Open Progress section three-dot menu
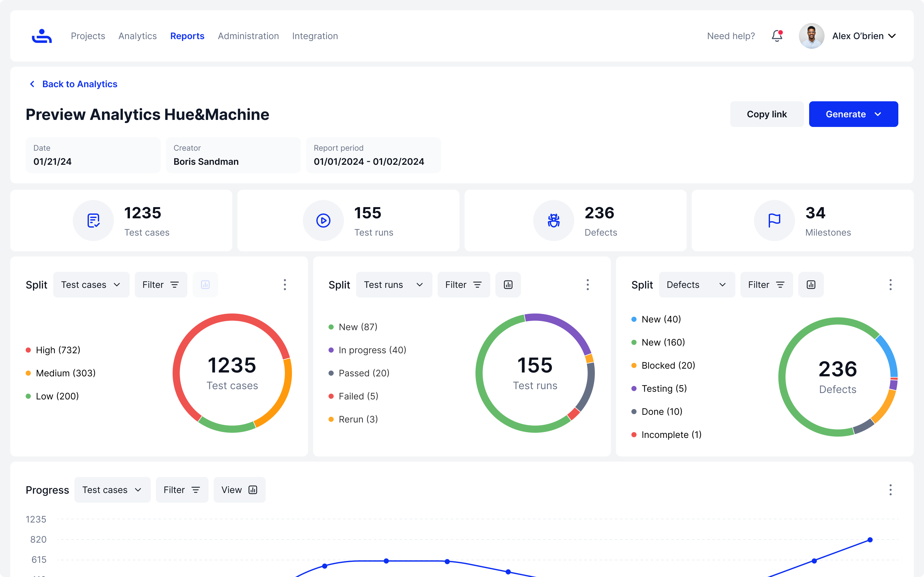 tap(890, 489)
